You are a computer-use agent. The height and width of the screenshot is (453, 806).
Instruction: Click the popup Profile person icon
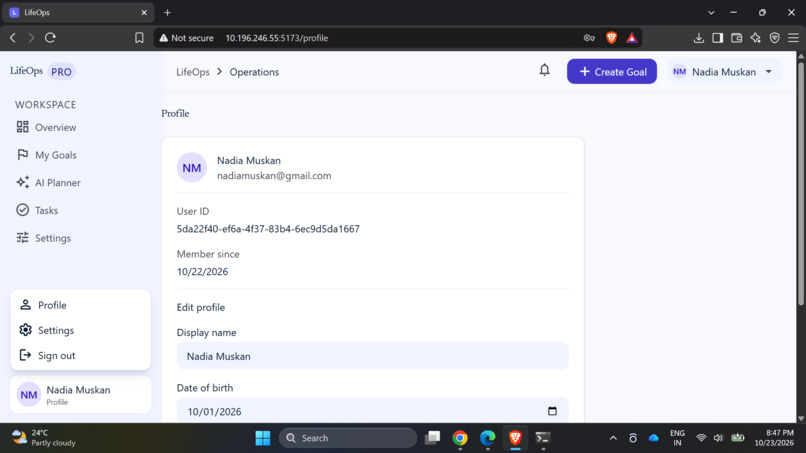tap(25, 304)
